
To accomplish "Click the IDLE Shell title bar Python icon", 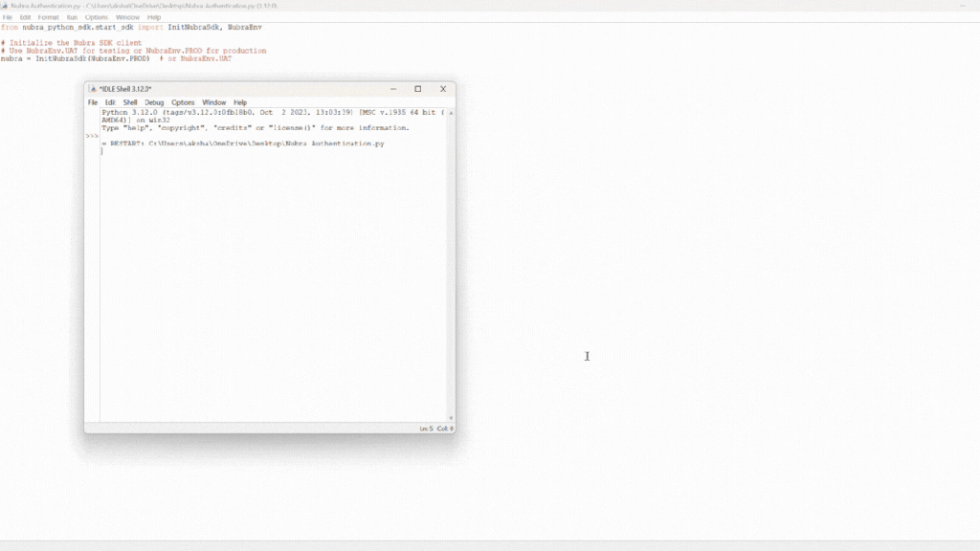I will 92,89.
